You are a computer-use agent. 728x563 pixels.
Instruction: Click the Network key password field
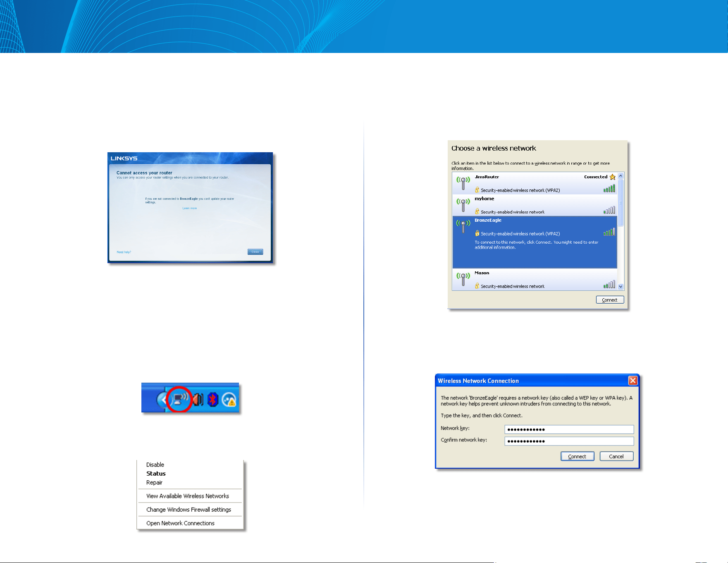click(569, 429)
